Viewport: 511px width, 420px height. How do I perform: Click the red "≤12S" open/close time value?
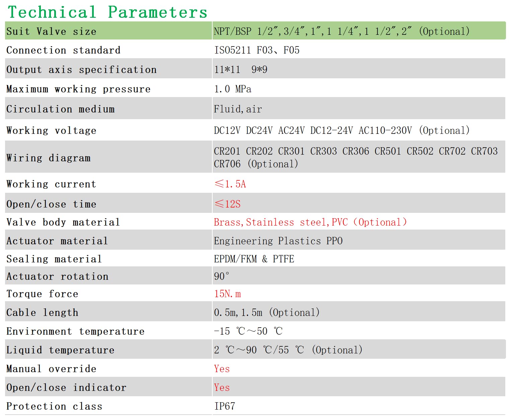228,204
